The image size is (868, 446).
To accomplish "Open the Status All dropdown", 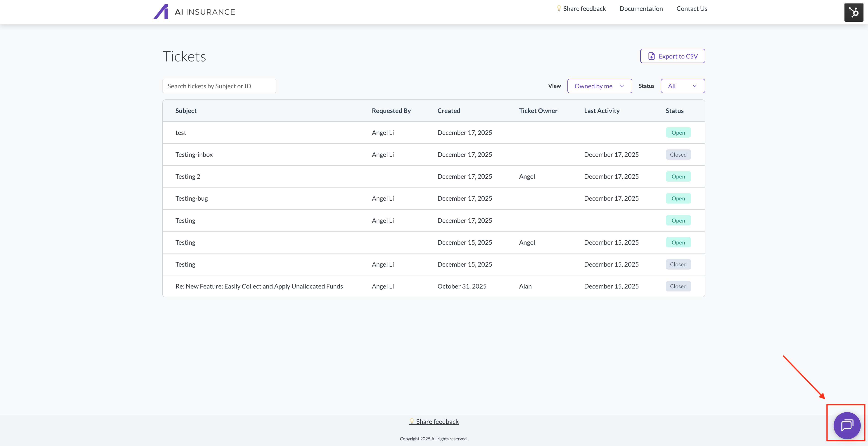I will (682, 86).
